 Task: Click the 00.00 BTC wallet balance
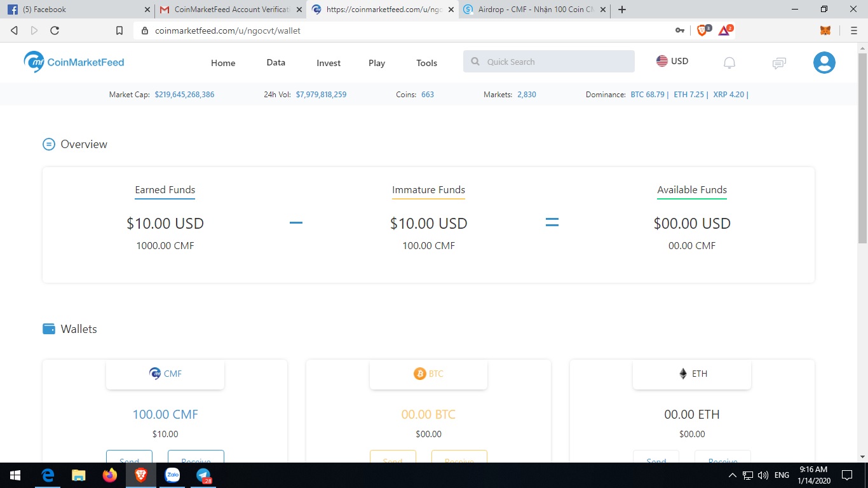pyautogui.click(x=428, y=414)
